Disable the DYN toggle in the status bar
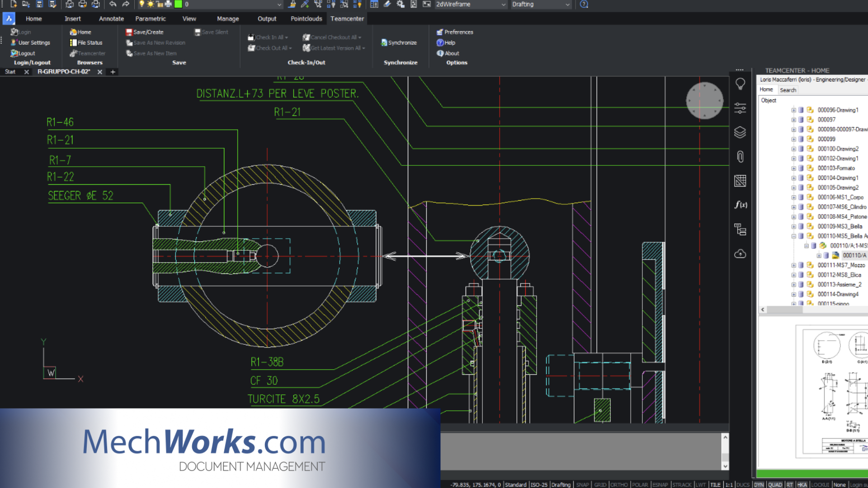The image size is (868, 488). pos(759,484)
